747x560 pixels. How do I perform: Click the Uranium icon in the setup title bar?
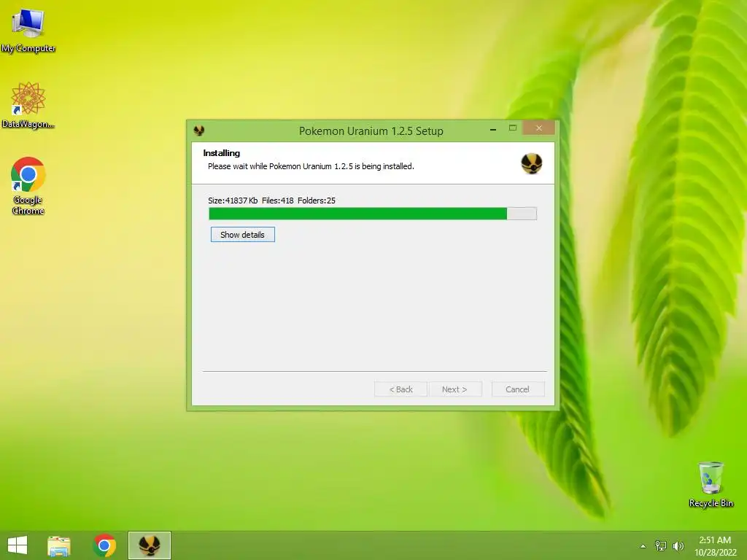[x=199, y=130]
